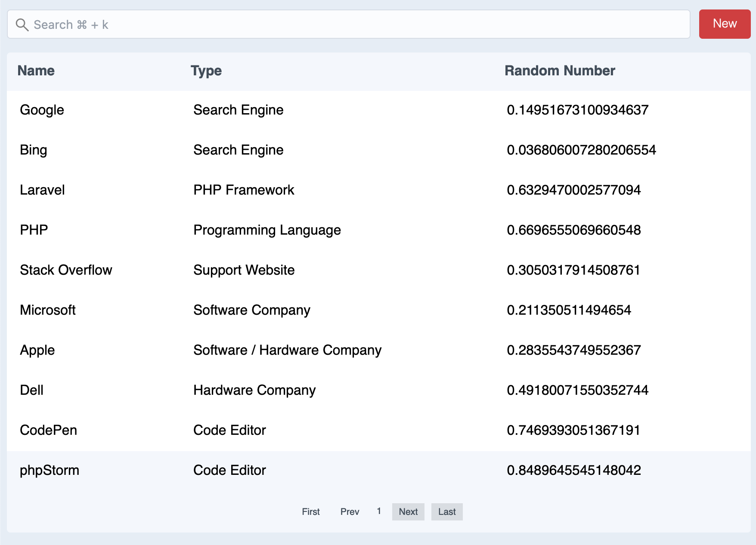The width and height of the screenshot is (756, 545).
Task: Select the CodePen name cell
Action: (x=49, y=430)
